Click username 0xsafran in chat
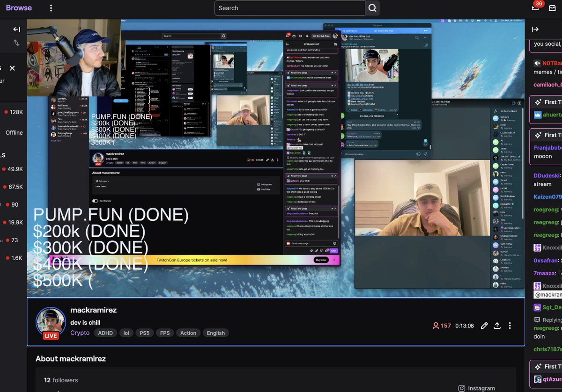 coord(546,261)
